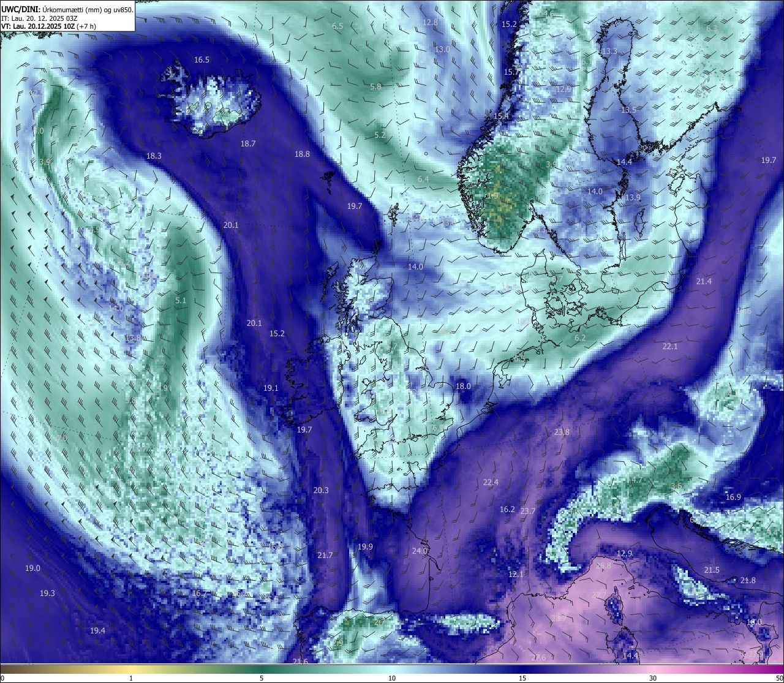Image resolution: width=784 pixels, height=683 pixels.
Task: Click the 22.4 value on the map
Action: point(491,483)
